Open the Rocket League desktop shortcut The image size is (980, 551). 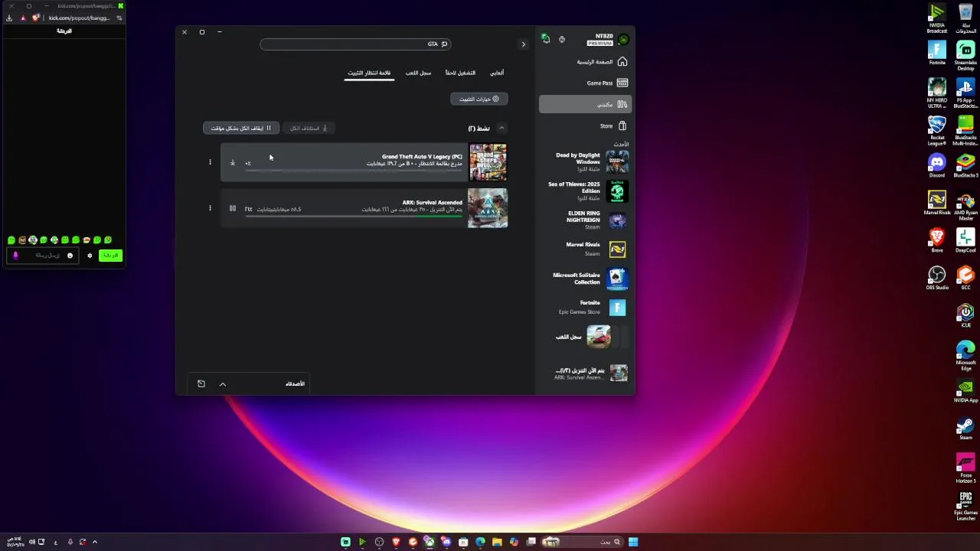click(x=937, y=131)
